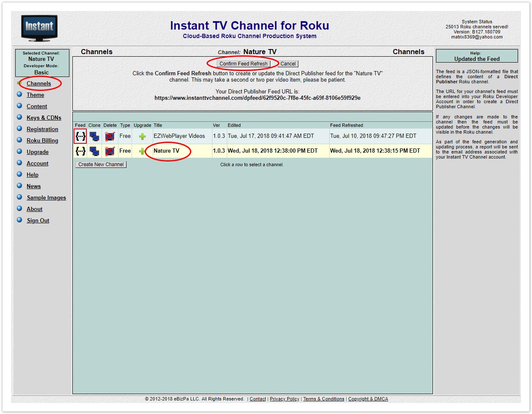Click the blue bullet beside Account
The image size is (532, 414).
tap(19, 163)
